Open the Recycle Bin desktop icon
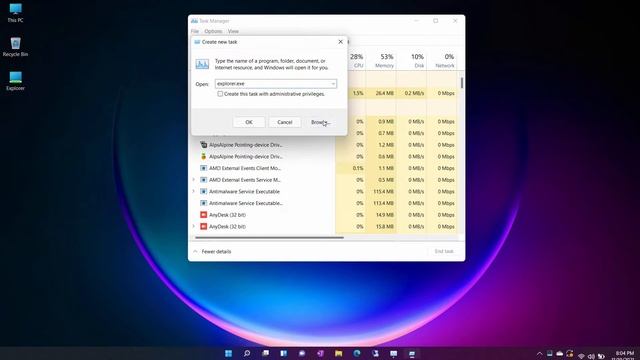 16,47
